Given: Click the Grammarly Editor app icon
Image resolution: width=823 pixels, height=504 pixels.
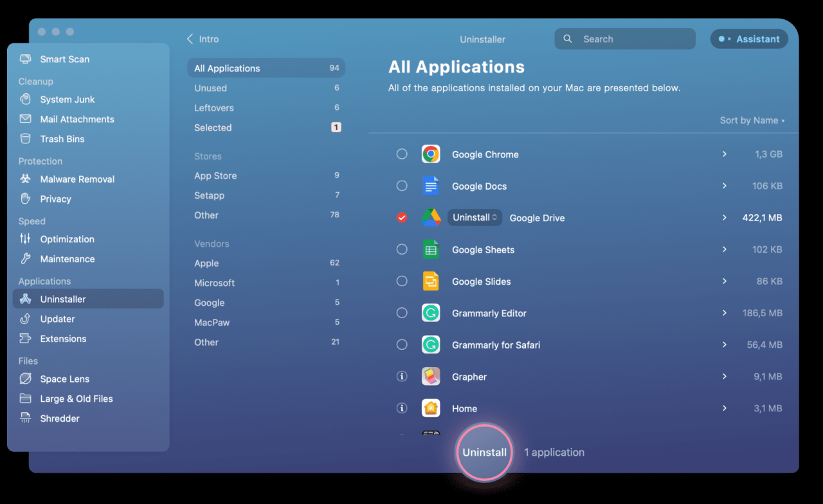Looking at the screenshot, I should [431, 313].
